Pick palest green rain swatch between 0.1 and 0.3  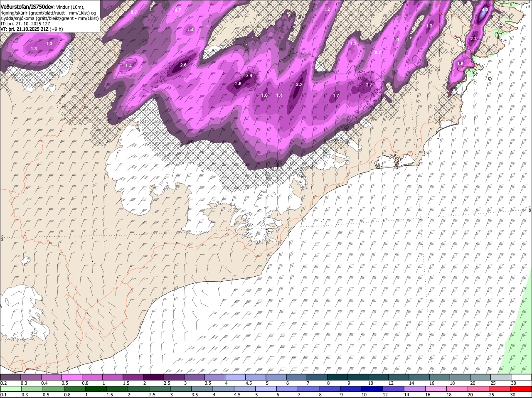pyautogui.click(x=11, y=389)
